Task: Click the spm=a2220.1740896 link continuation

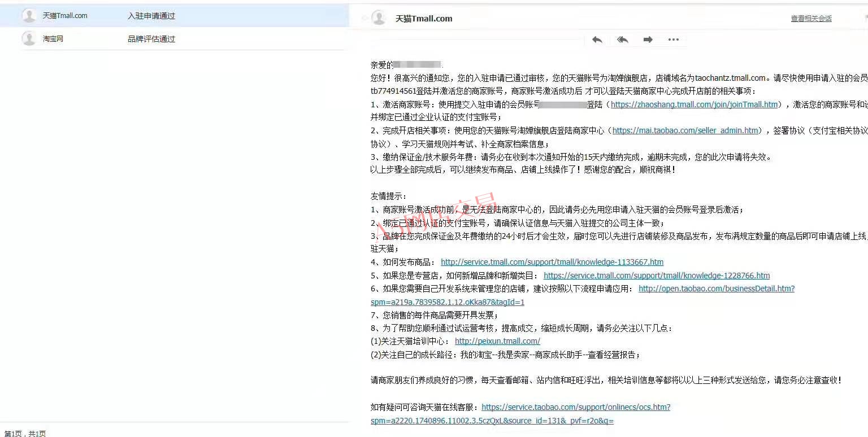Action: point(492,421)
